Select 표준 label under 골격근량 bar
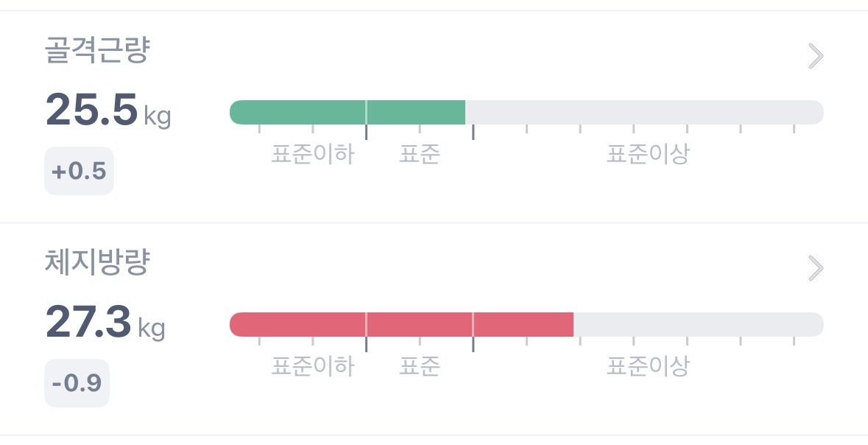The image size is (868, 445). [420, 154]
